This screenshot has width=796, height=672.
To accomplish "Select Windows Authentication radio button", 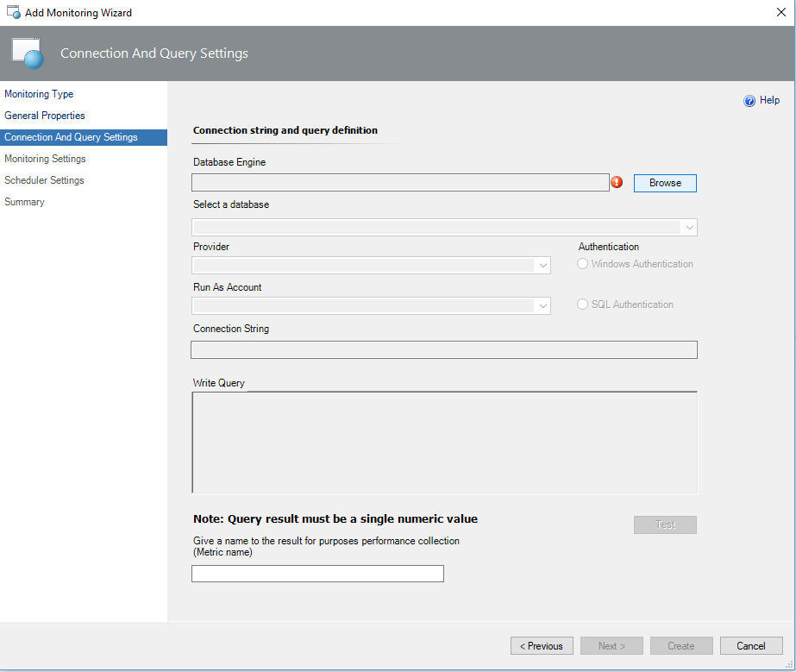I will 584,264.
